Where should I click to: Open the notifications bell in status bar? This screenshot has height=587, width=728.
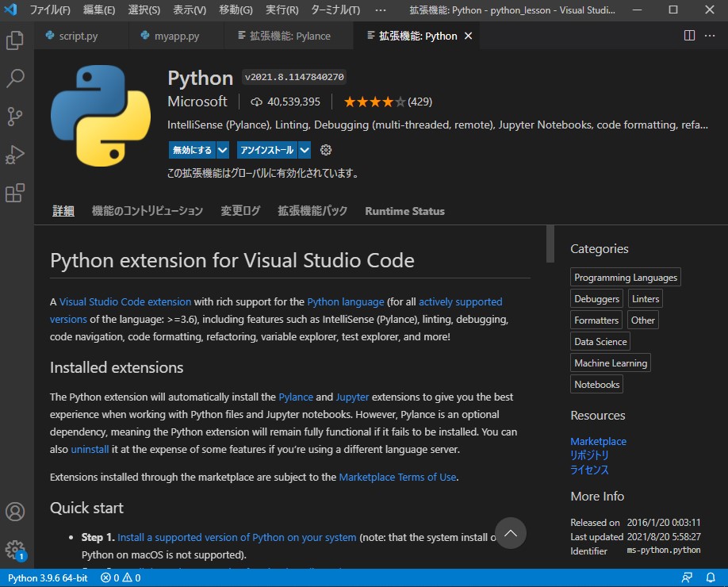[711, 577]
